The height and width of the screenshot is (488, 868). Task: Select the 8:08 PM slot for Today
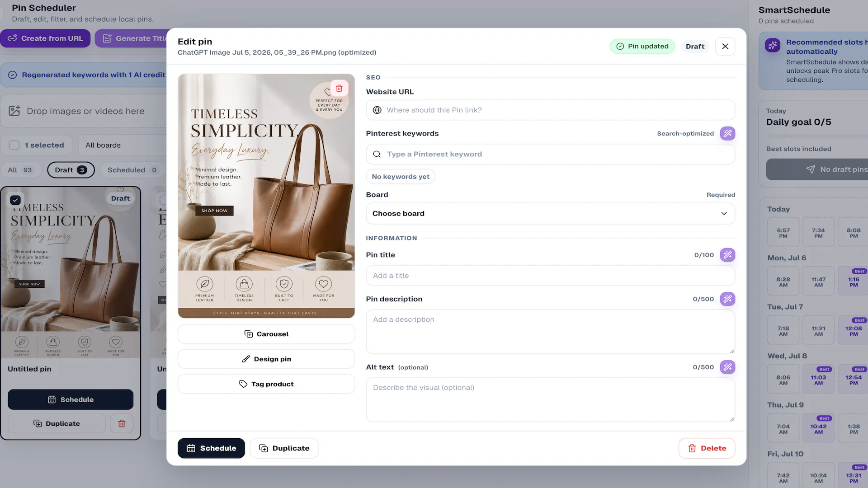pyautogui.click(x=853, y=233)
